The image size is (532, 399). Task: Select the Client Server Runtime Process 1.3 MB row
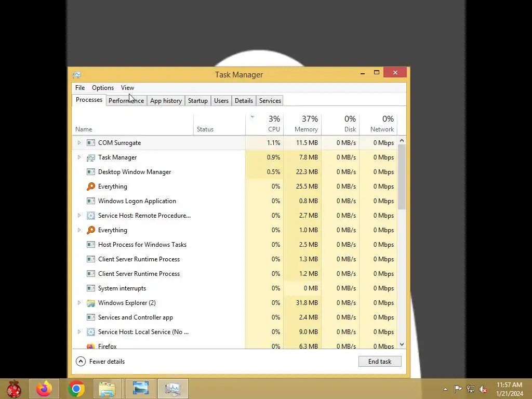(235, 259)
